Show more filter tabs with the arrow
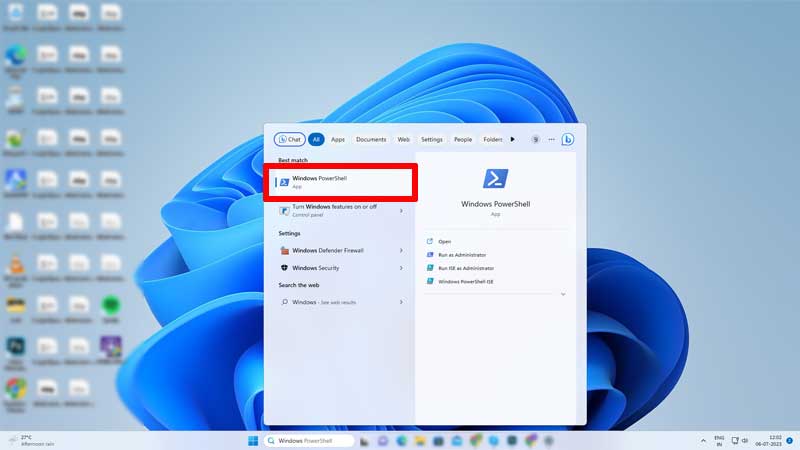Screen dimensions: 800x450 [513, 139]
